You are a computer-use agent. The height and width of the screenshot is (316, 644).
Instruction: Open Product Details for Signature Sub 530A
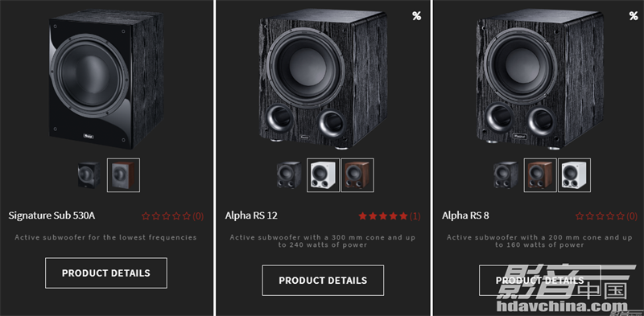pyautogui.click(x=106, y=273)
